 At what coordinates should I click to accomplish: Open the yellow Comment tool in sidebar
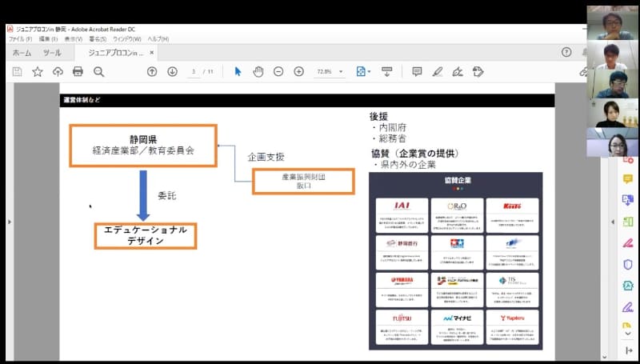pos(628,178)
